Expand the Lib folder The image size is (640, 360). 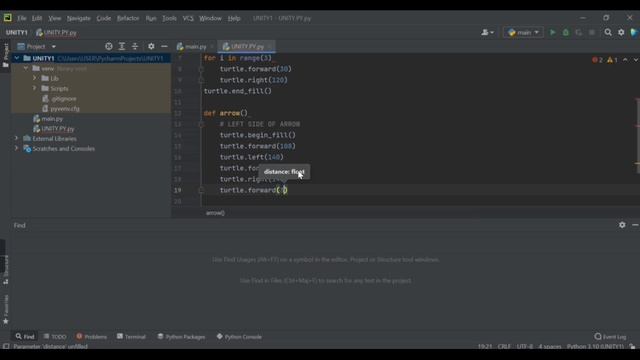[35, 78]
